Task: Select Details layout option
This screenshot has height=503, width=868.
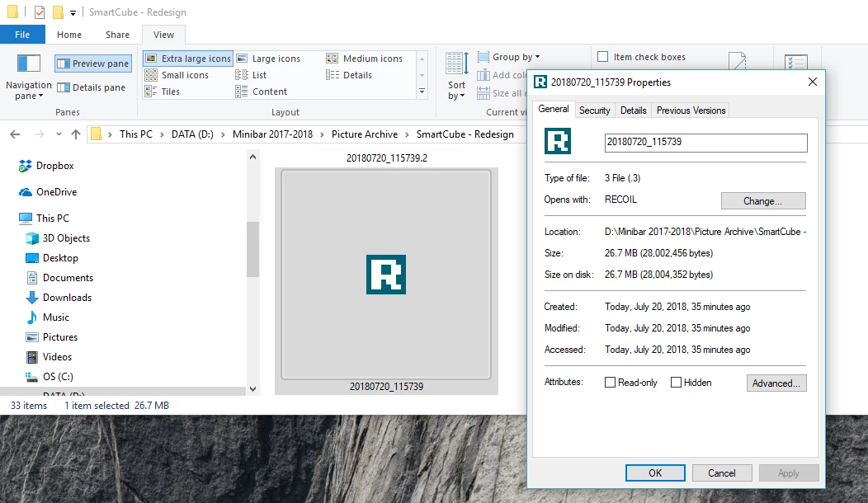Action: [349, 75]
